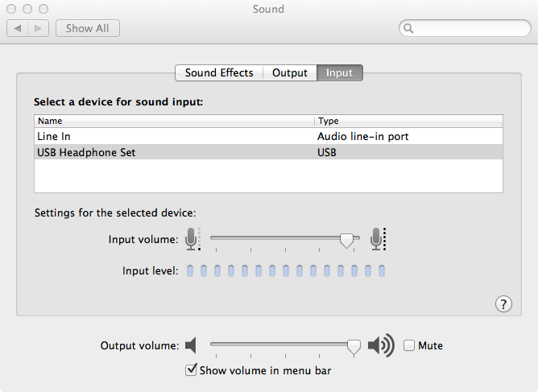Screen dimensions: 538x392
Task: Click the Output volume slider knob
Action: [354, 346]
